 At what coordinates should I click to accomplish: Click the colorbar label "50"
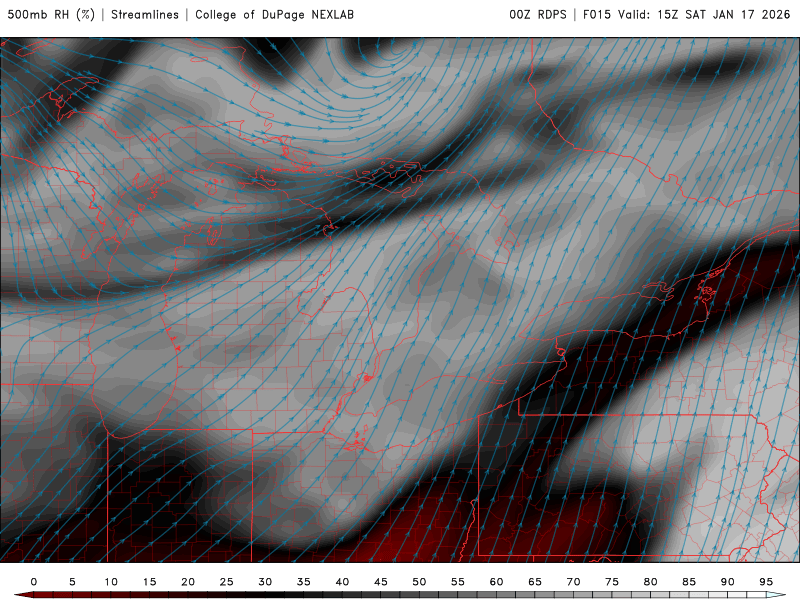pos(419,582)
